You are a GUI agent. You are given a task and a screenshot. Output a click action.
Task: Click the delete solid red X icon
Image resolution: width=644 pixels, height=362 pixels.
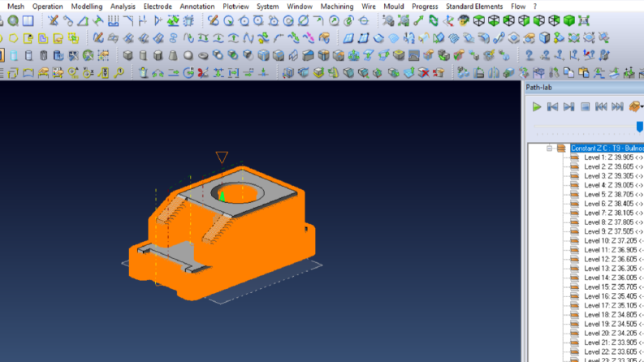tap(423, 73)
